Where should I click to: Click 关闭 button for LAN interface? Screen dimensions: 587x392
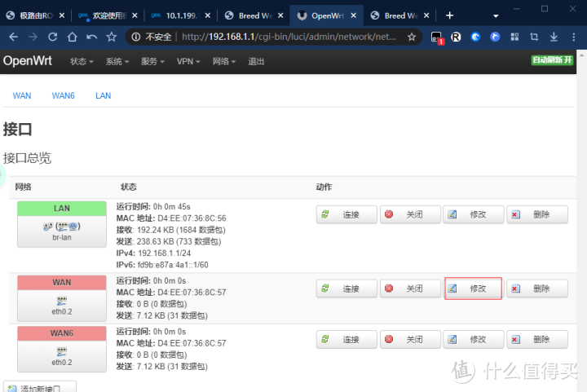point(410,214)
